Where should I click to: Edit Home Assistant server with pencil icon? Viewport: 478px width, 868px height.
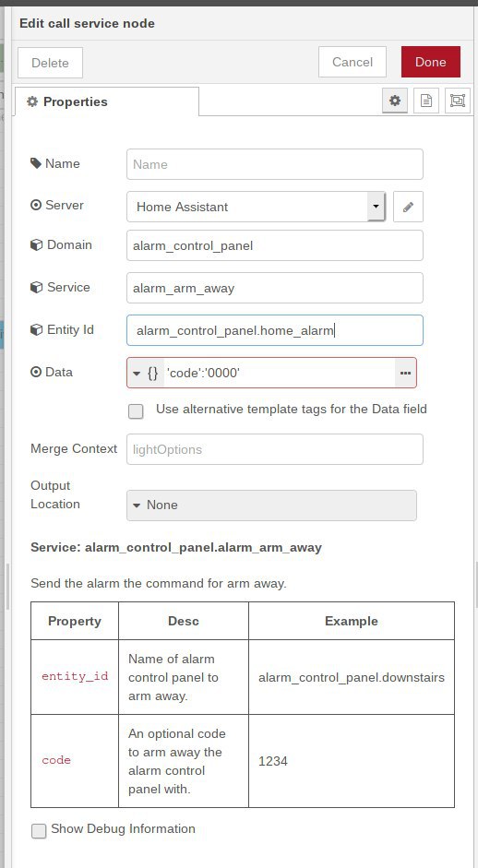click(x=408, y=207)
